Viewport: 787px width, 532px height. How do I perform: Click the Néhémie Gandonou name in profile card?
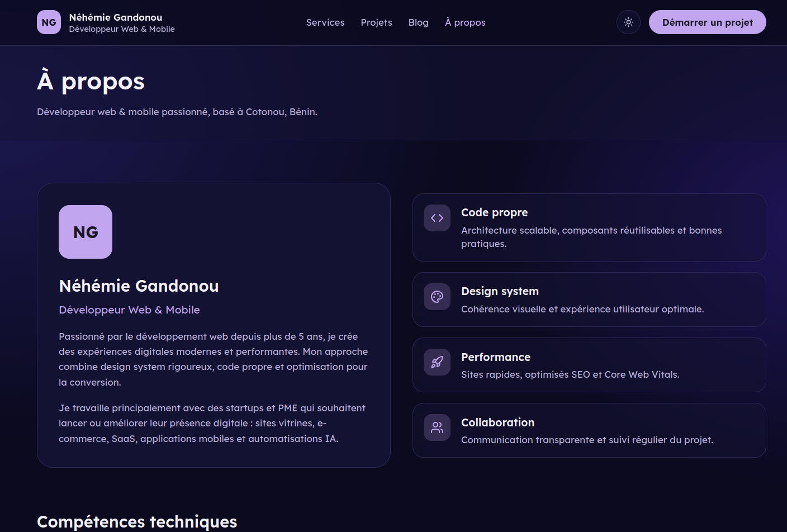coord(139,286)
